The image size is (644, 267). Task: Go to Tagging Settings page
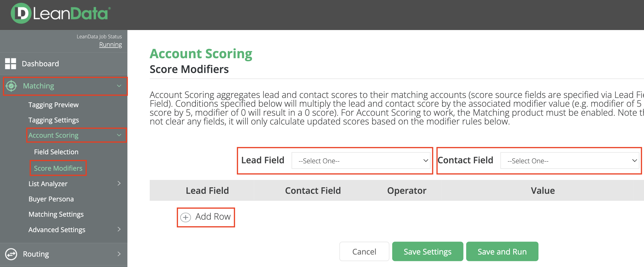(54, 120)
